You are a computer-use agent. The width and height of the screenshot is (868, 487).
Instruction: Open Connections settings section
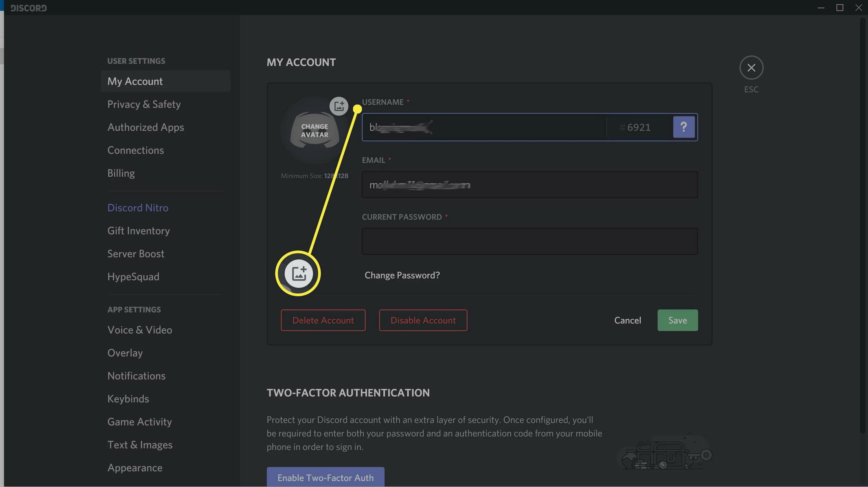(135, 150)
